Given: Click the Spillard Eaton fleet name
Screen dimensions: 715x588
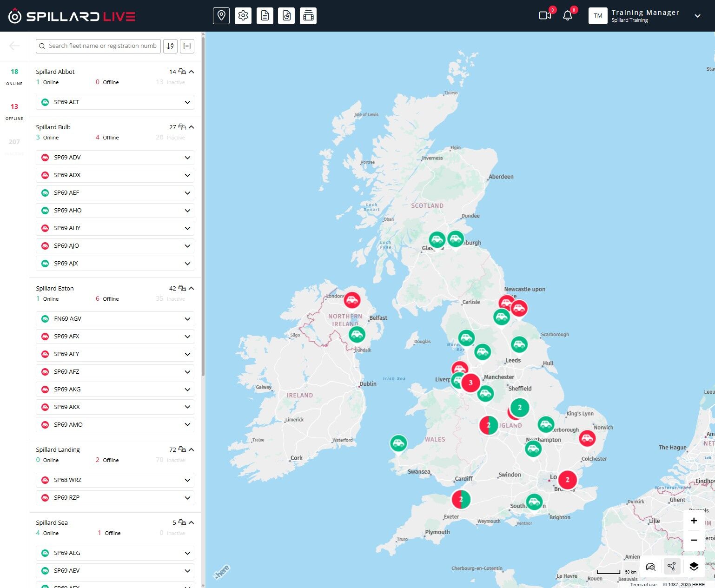Looking at the screenshot, I should pos(55,288).
